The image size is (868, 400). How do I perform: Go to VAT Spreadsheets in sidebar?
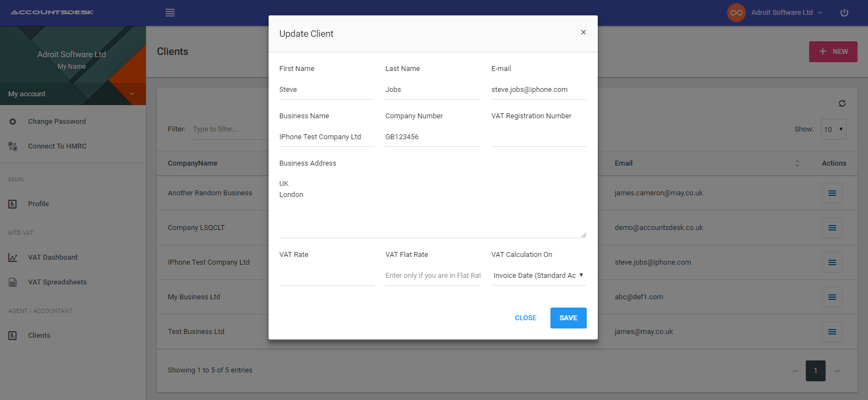57,282
